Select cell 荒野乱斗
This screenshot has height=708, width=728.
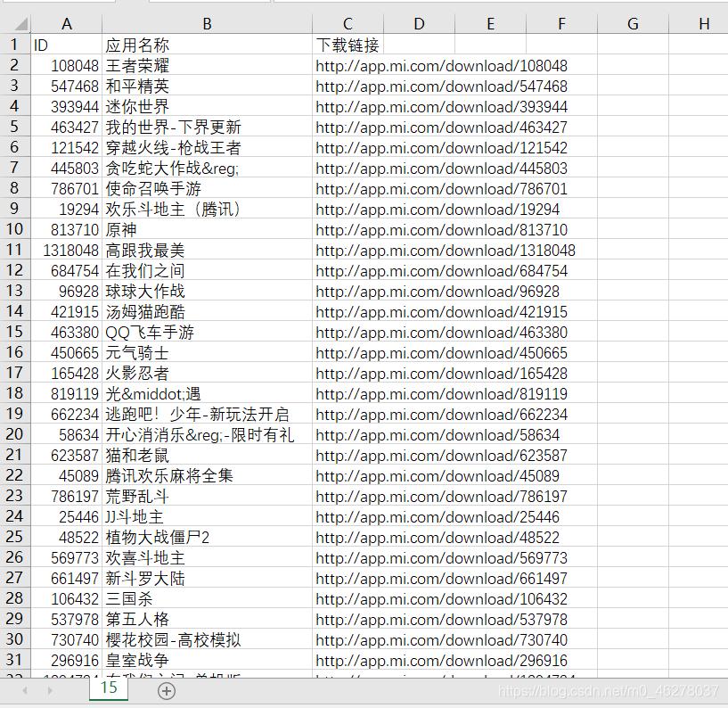207,496
